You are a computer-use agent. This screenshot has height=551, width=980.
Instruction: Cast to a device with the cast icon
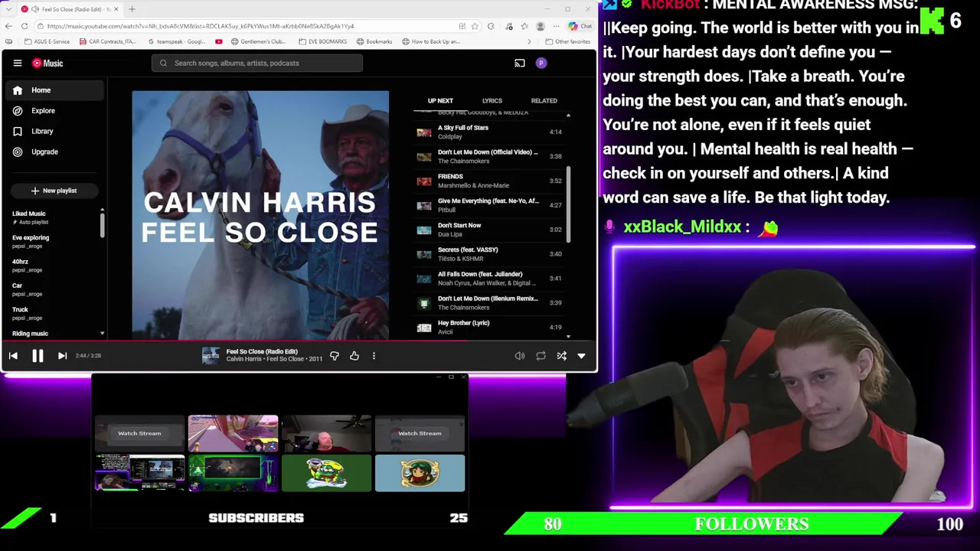520,64
